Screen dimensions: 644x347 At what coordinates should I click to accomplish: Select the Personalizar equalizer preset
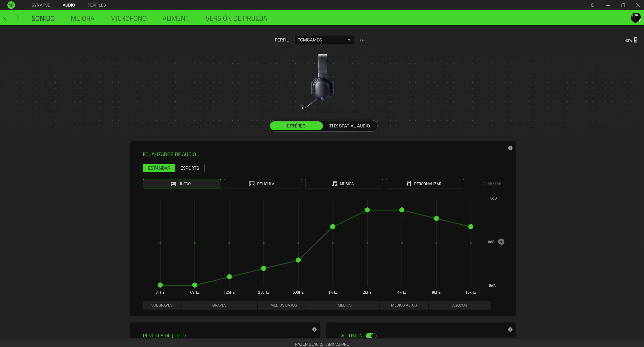pos(425,184)
